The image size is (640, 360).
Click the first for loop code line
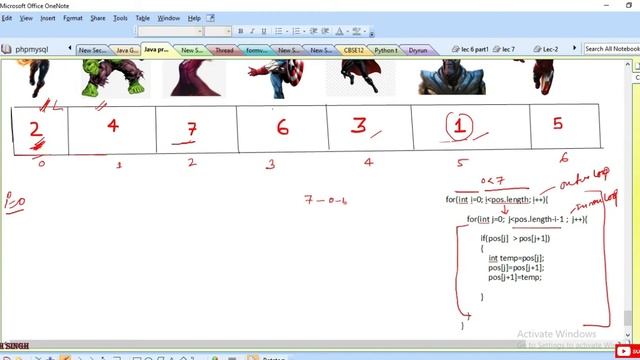[497, 200]
